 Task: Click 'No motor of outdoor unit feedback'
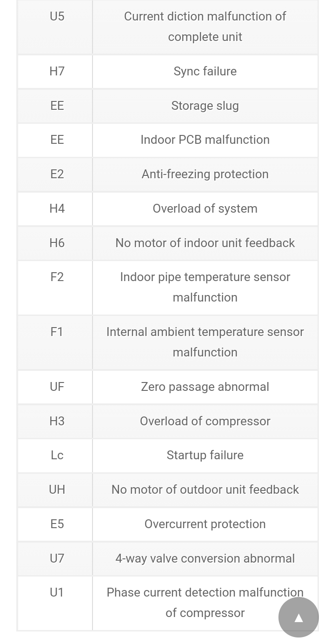(205, 490)
